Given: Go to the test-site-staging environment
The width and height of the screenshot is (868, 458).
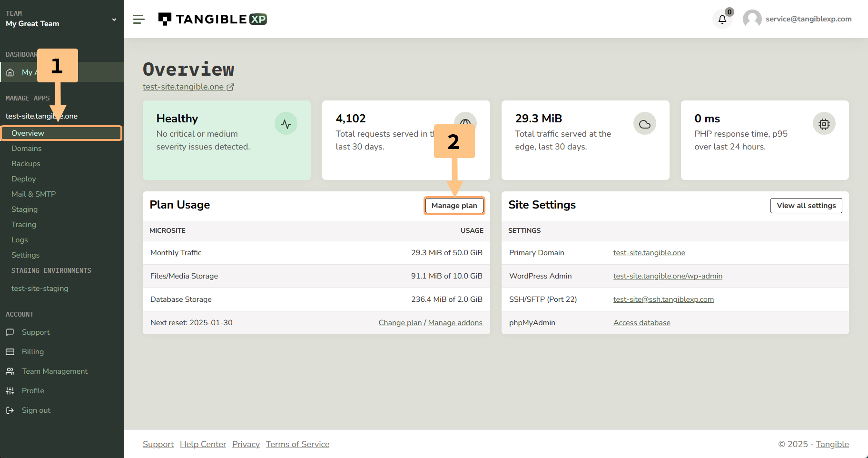Looking at the screenshot, I should [40, 289].
